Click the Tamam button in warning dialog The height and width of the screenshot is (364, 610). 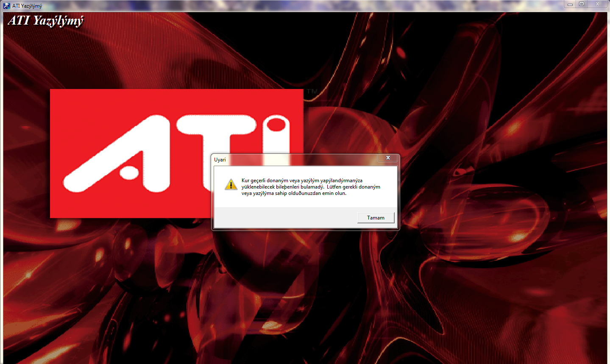[376, 218]
